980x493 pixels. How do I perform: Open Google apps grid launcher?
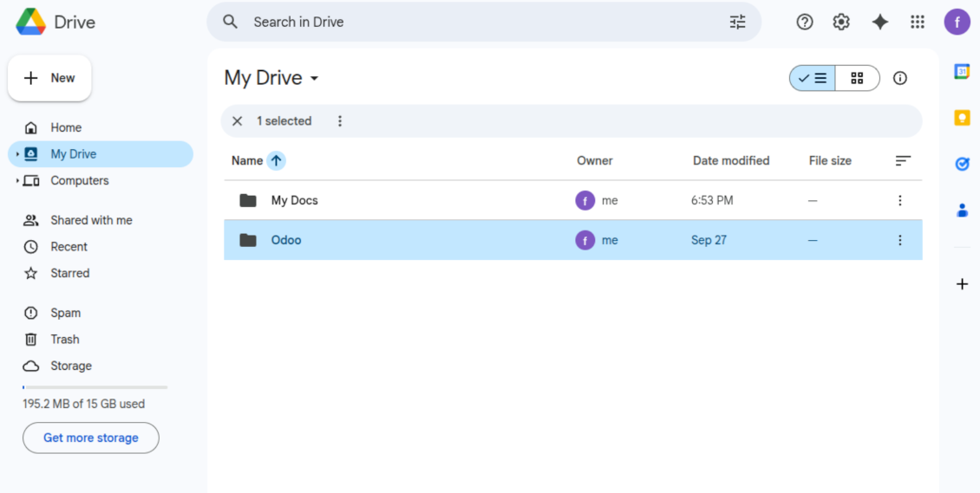pyautogui.click(x=918, y=23)
